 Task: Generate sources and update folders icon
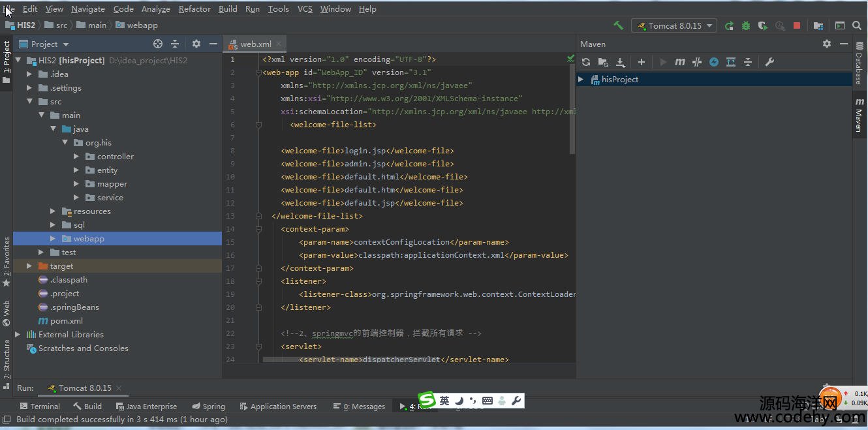tap(603, 62)
